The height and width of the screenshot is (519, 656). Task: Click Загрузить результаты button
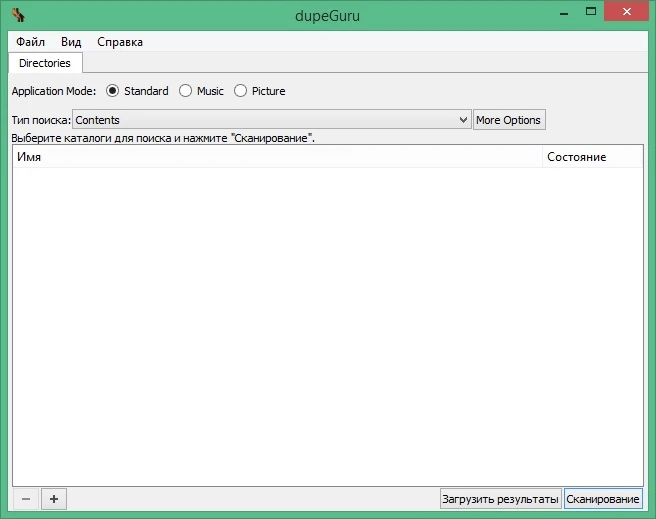click(x=500, y=499)
